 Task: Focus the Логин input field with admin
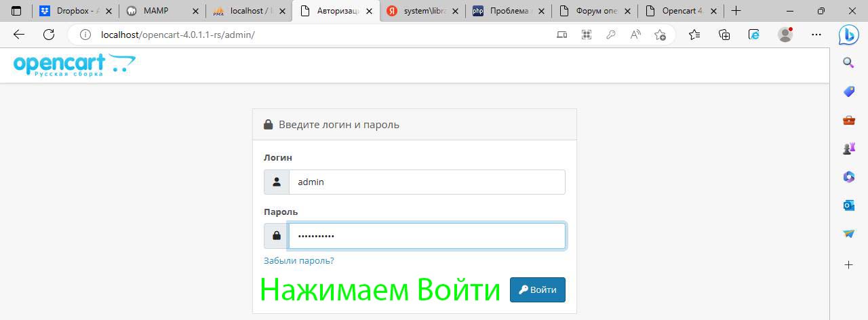tap(427, 182)
